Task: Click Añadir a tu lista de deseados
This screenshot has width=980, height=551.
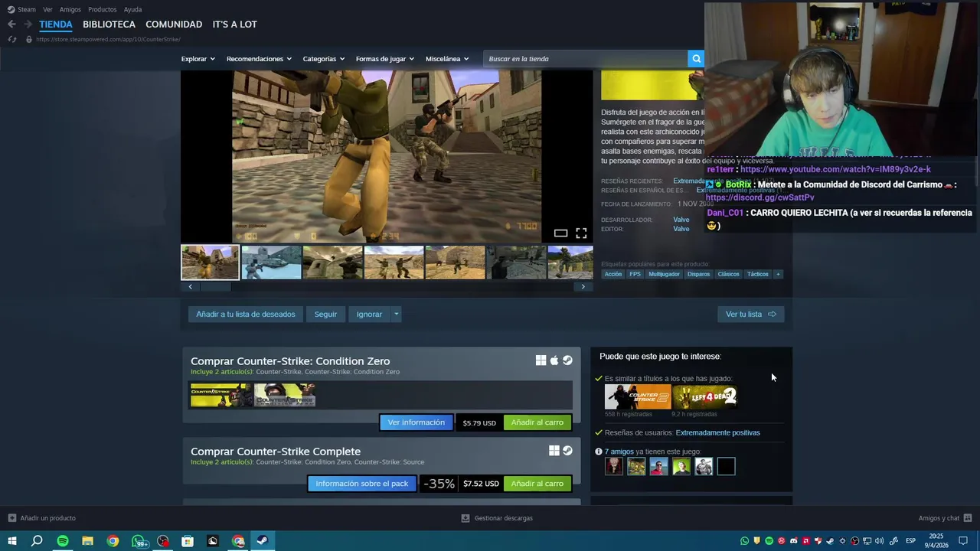Action: point(245,314)
